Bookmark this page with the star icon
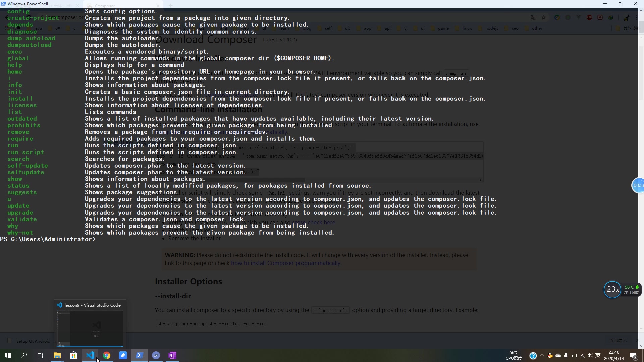644x362 pixels. tap(544, 17)
